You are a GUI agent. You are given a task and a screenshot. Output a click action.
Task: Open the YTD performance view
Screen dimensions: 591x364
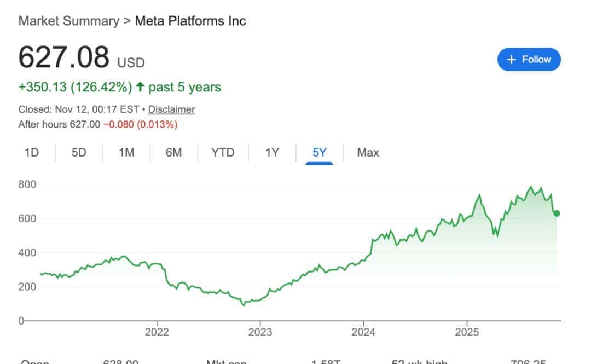coord(222,153)
